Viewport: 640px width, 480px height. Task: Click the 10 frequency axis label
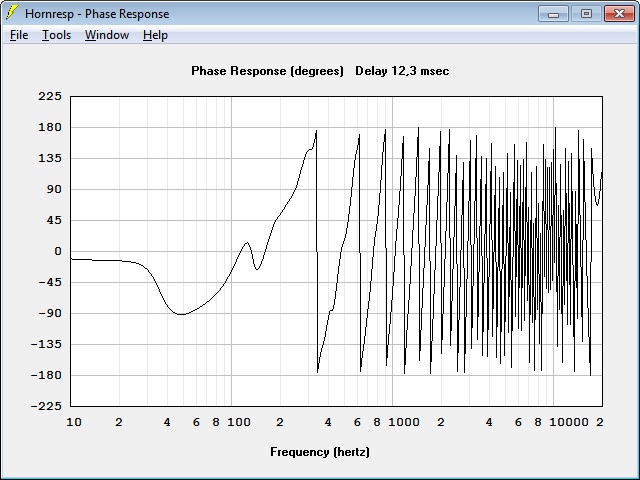(74, 422)
